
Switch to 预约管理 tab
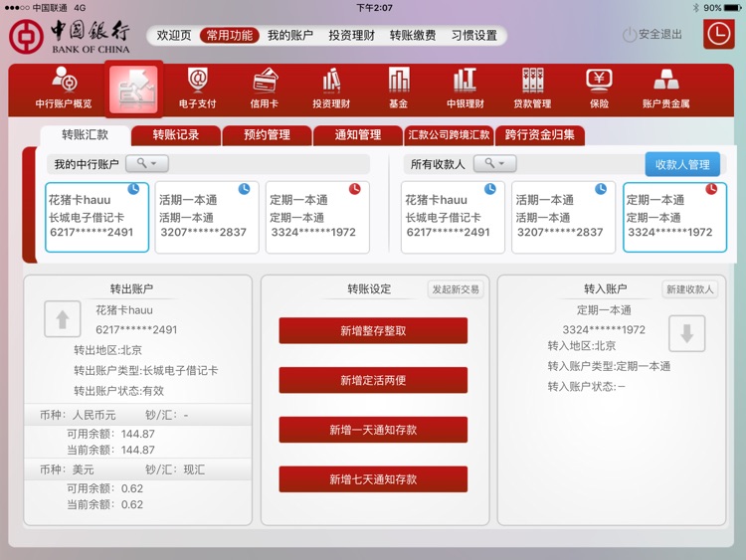coord(267,135)
